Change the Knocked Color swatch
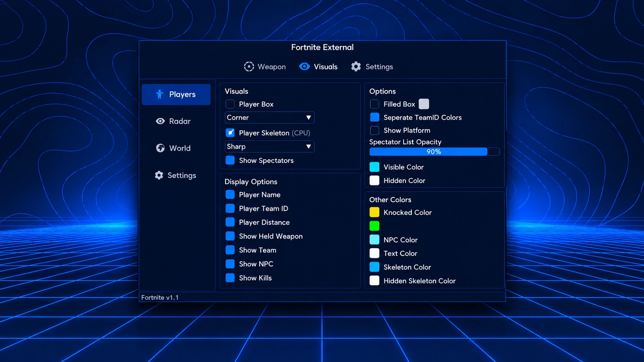644x362 pixels. click(x=374, y=212)
